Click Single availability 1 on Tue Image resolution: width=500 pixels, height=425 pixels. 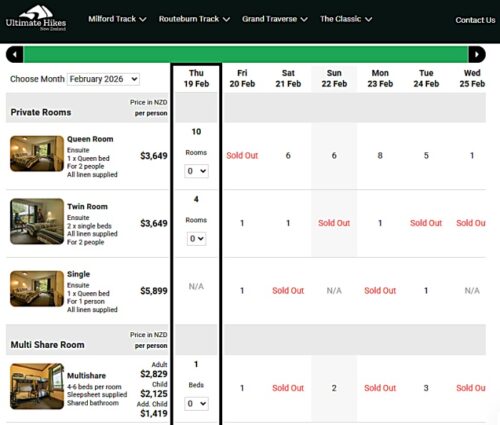click(426, 291)
